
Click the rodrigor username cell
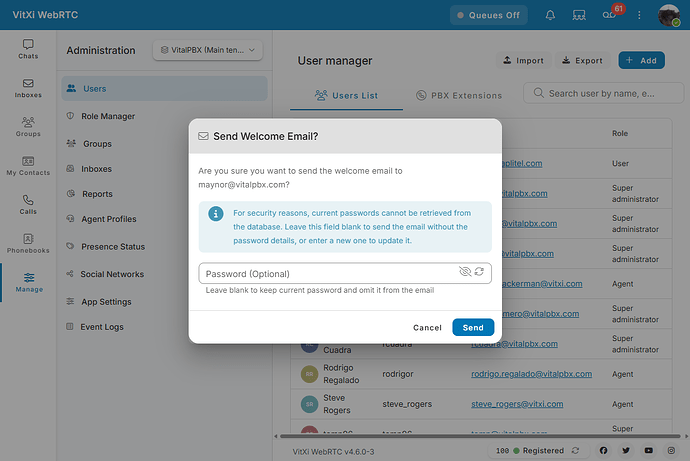(x=398, y=374)
